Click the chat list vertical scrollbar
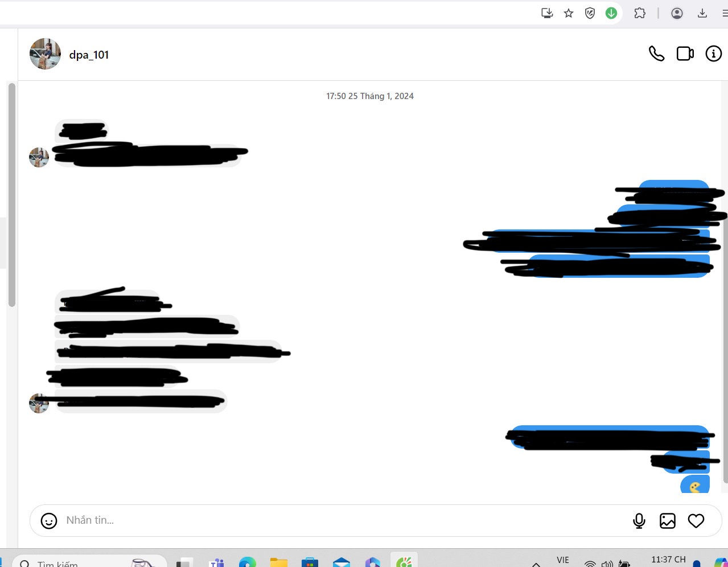 click(12, 194)
